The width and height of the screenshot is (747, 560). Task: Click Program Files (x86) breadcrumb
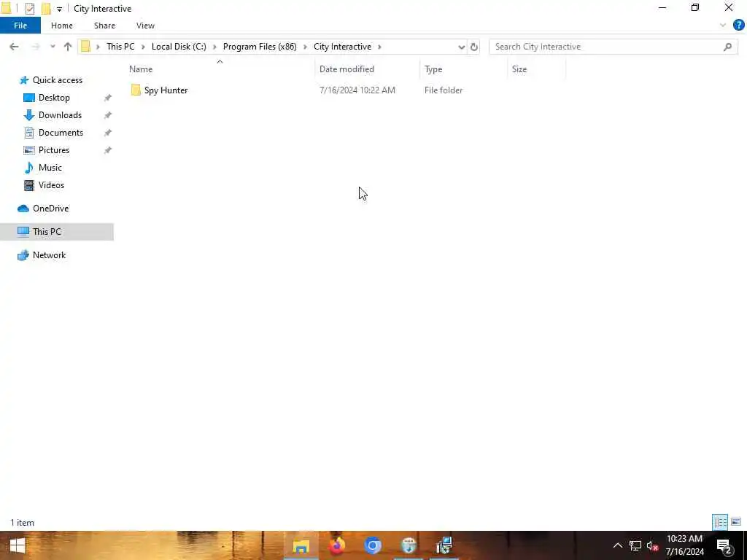click(x=260, y=47)
